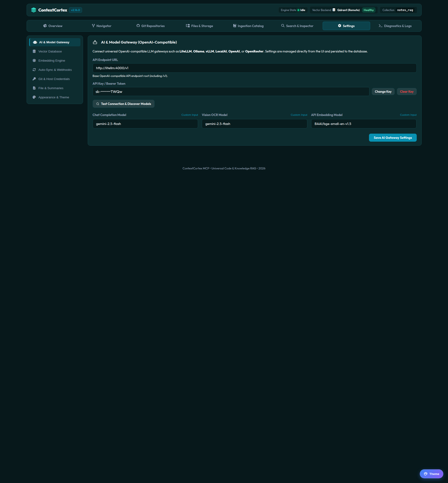
Task: Click the Files & Storage folder-tree icon
Action: point(188,26)
